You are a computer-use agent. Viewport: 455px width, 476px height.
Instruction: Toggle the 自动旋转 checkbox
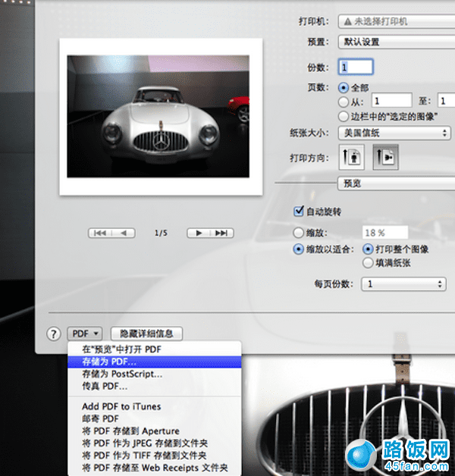pos(299,211)
